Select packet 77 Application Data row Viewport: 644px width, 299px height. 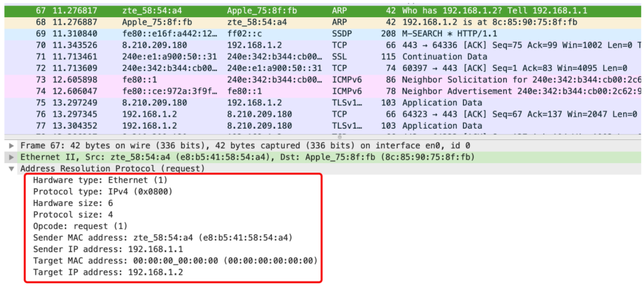click(x=323, y=126)
